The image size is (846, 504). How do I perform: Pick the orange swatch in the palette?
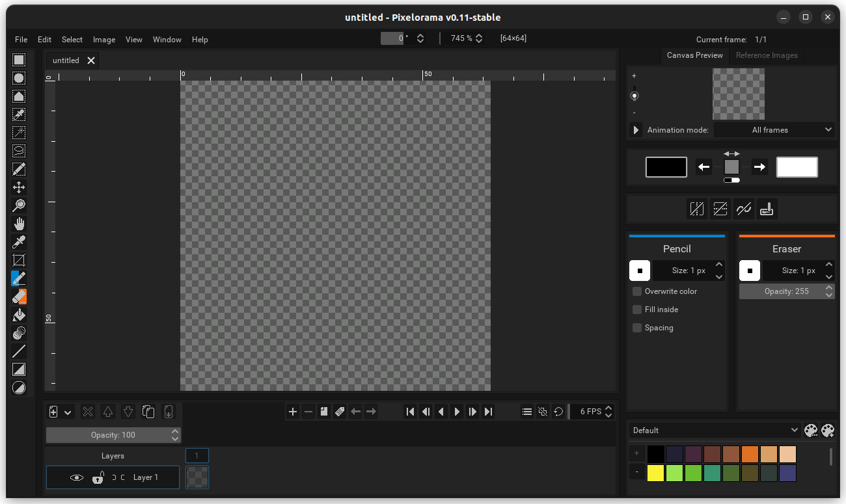(750, 453)
